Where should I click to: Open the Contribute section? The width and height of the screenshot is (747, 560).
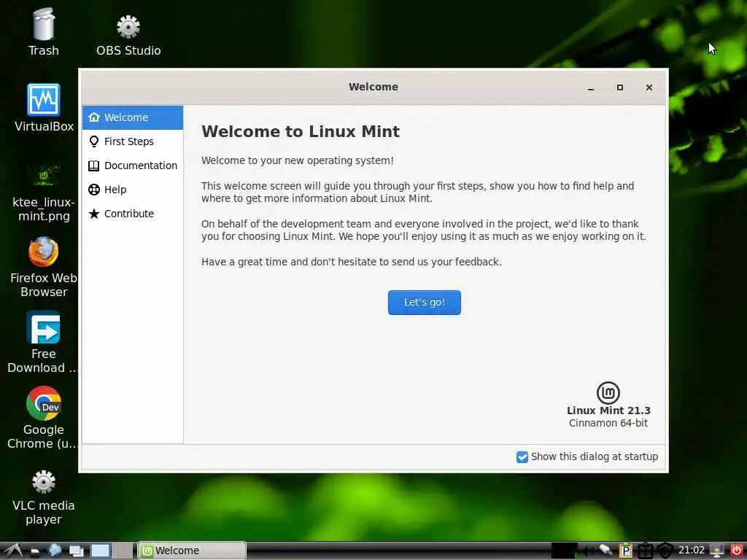click(133, 214)
